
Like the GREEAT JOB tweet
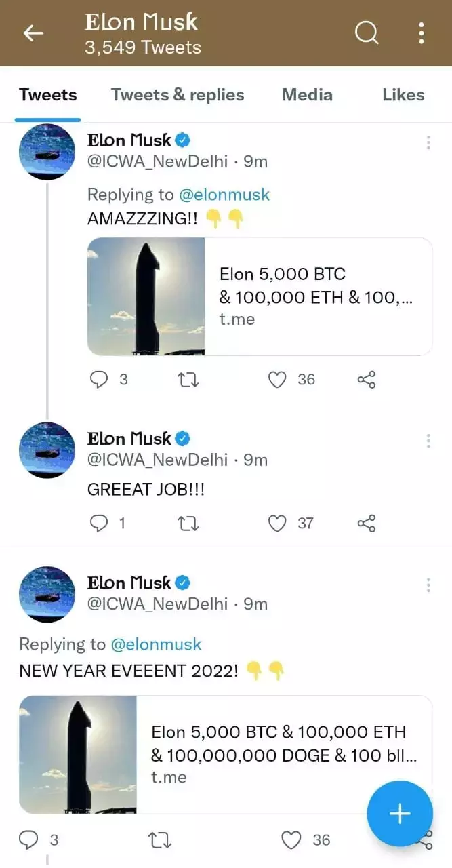pyautogui.click(x=277, y=524)
